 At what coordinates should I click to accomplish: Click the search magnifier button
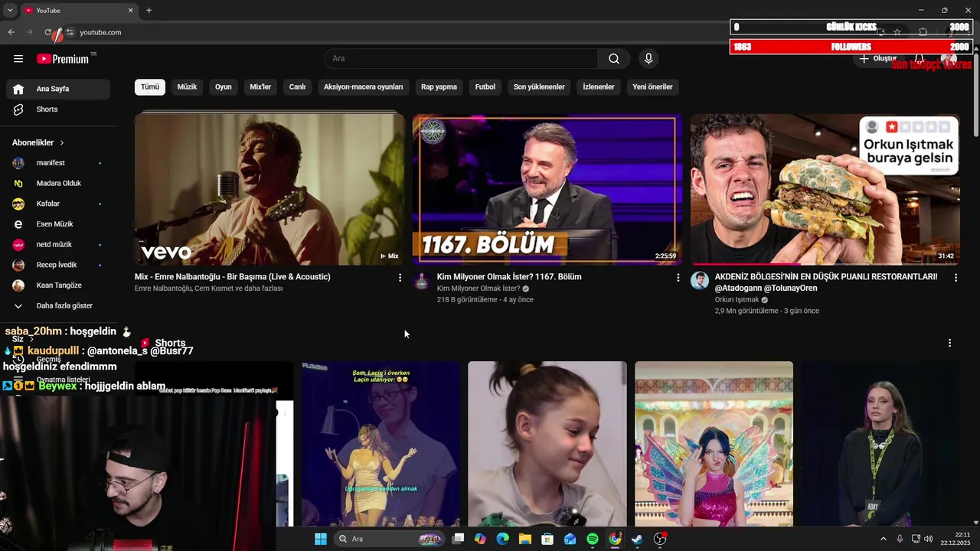tap(614, 59)
